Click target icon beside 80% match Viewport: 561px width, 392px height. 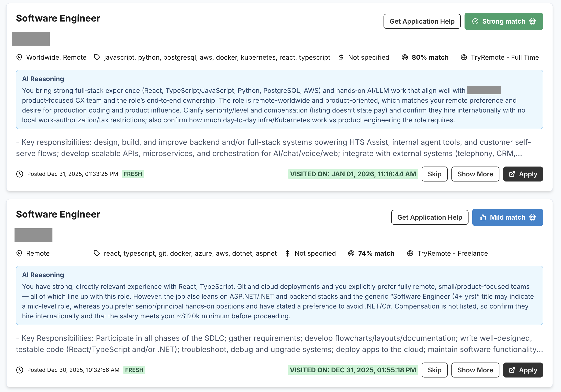point(405,57)
